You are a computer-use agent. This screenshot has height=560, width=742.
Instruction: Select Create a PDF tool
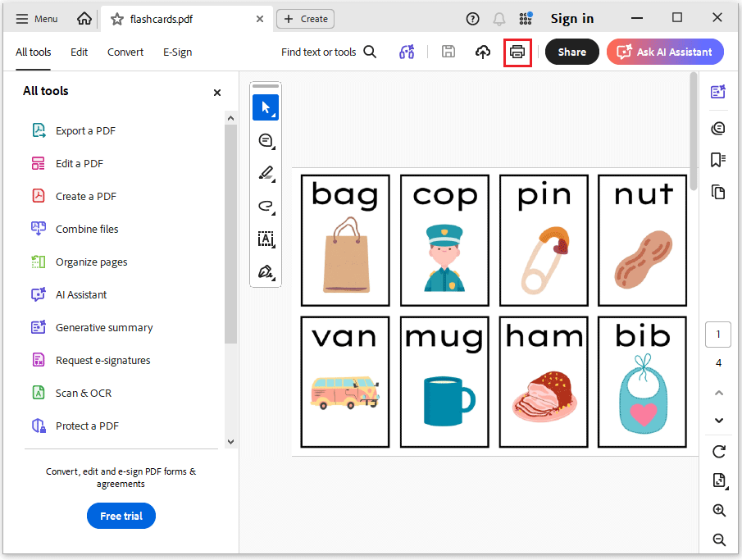coord(75,197)
